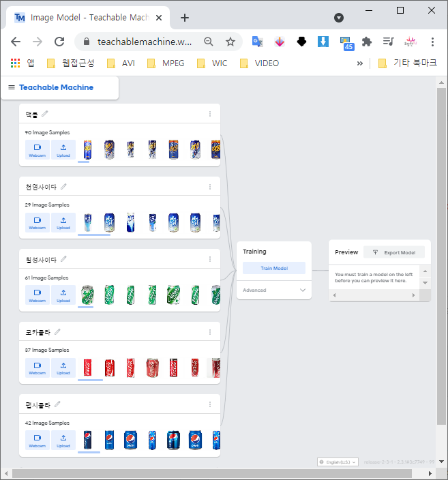Open the Teachable Machine hamburger menu
The width and height of the screenshot is (448, 480).
pyautogui.click(x=12, y=87)
